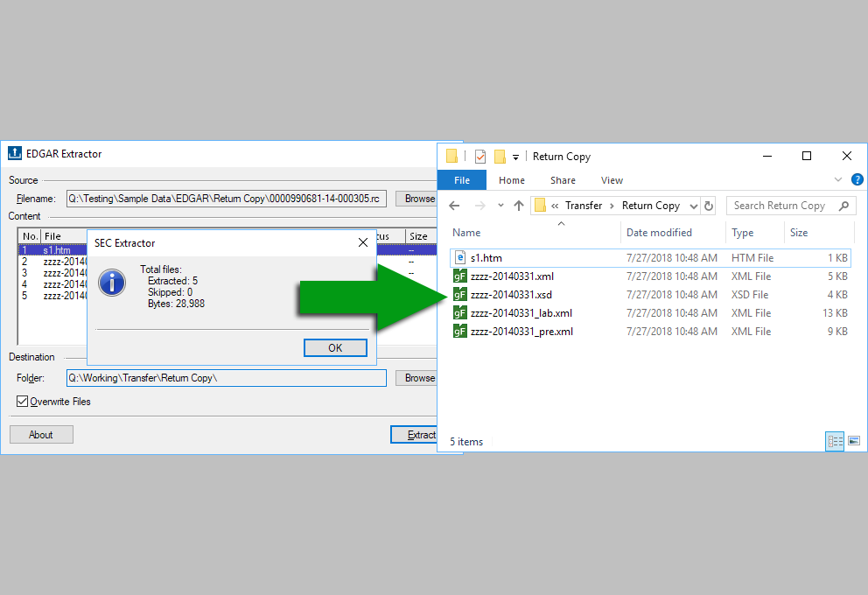
Task: Sort files by the Name column header
Action: (x=534, y=233)
